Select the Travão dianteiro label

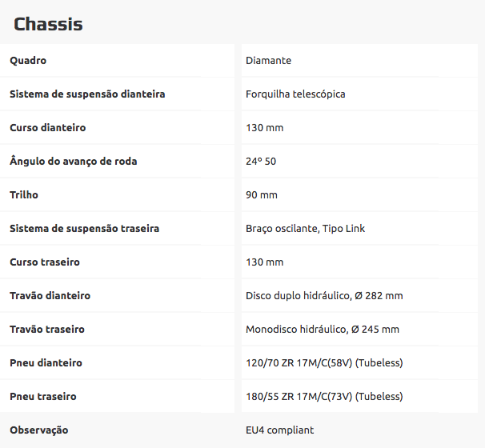(50, 296)
